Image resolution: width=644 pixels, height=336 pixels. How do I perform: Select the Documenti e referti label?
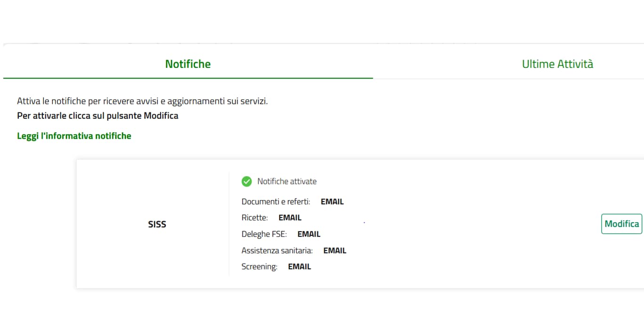(276, 202)
